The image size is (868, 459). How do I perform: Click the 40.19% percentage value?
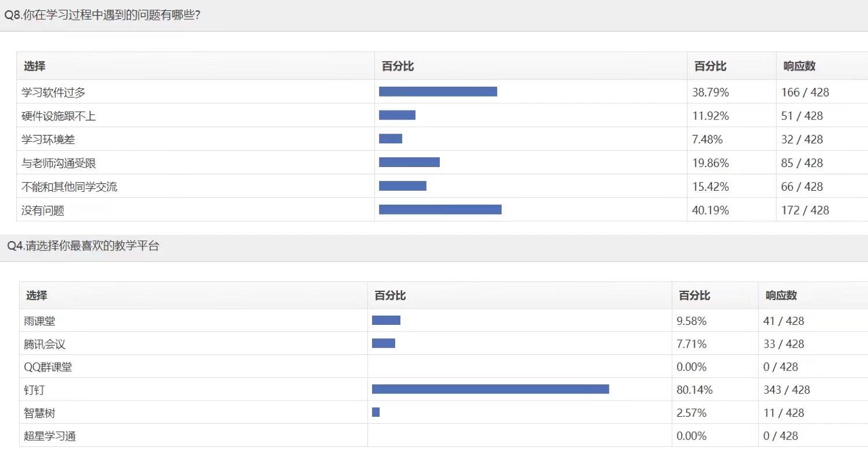coord(711,210)
